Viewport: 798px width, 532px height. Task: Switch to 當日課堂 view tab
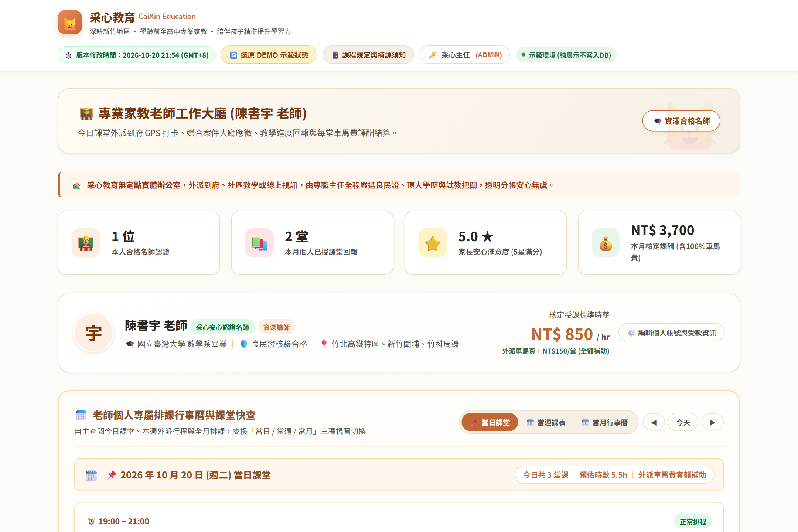tap(490, 422)
